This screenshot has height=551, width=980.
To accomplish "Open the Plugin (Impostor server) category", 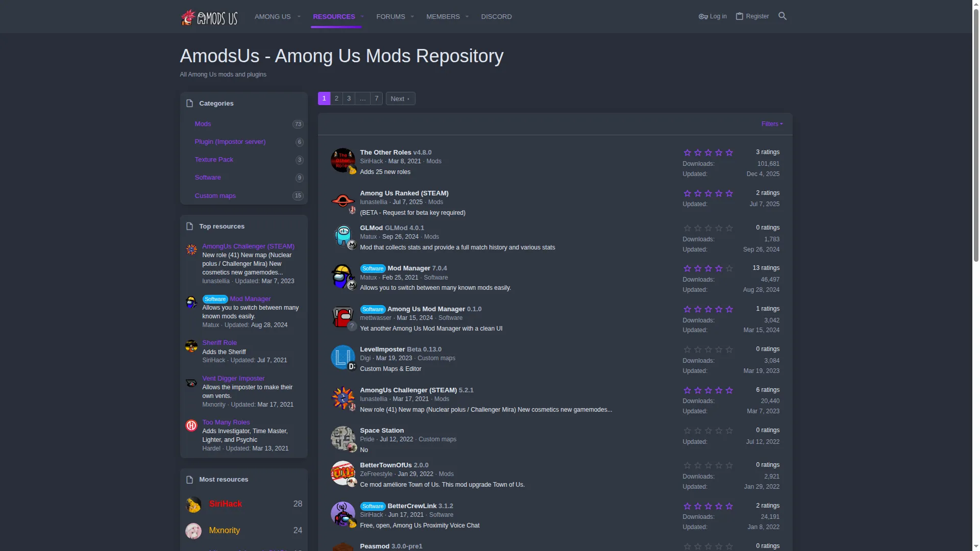I will (x=230, y=142).
